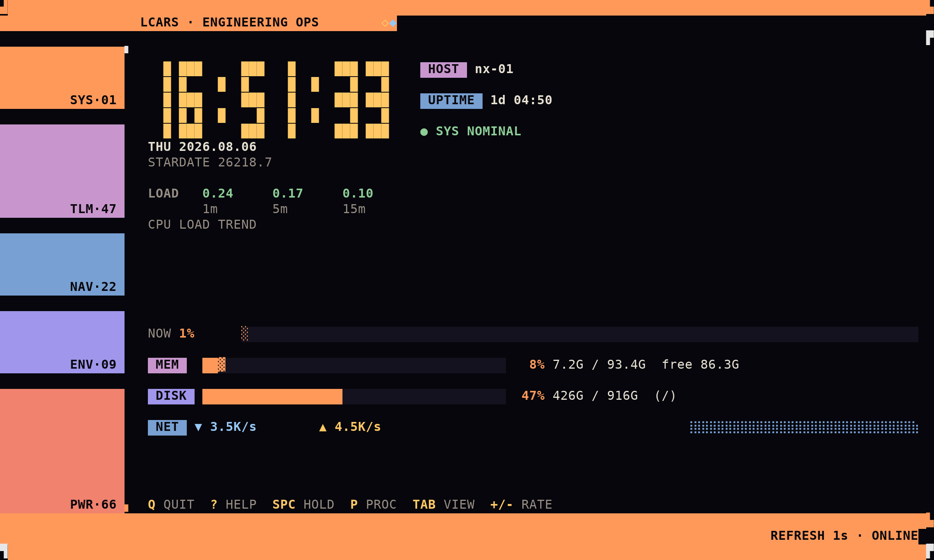Image resolution: width=934 pixels, height=560 pixels.
Task: Click the 426G / 916G disk text
Action: (595, 396)
